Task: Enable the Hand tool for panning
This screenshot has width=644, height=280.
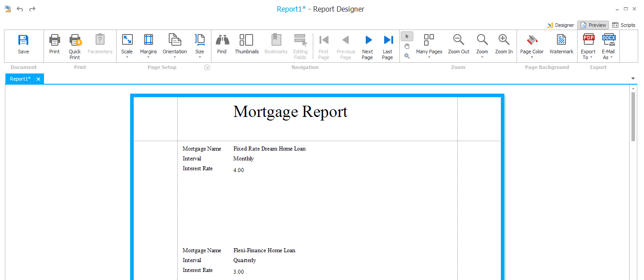Action: coord(407,46)
